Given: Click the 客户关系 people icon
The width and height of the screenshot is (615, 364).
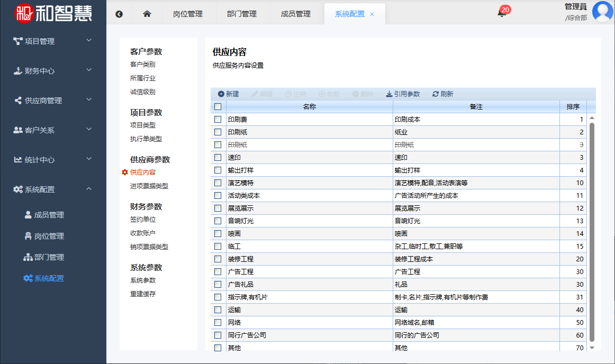Looking at the screenshot, I should point(18,130).
